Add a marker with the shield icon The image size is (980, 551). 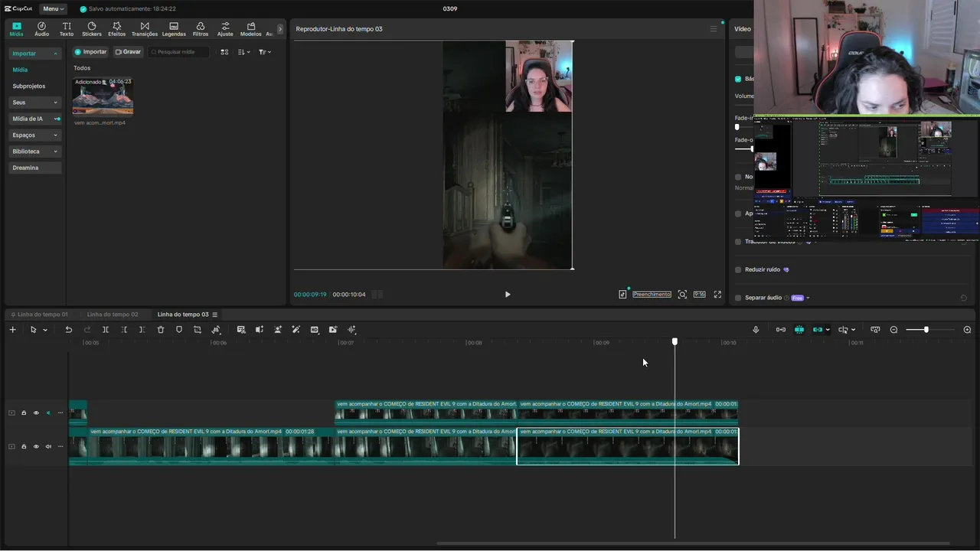point(179,330)
